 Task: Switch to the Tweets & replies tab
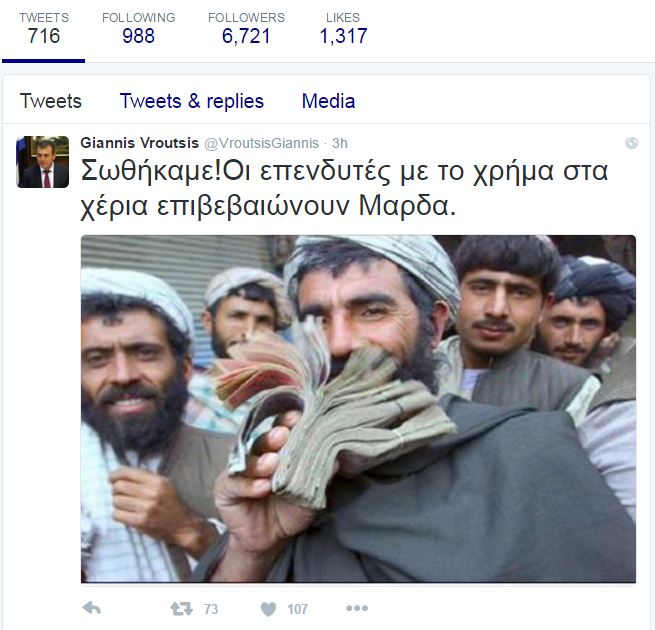point(192,101)
